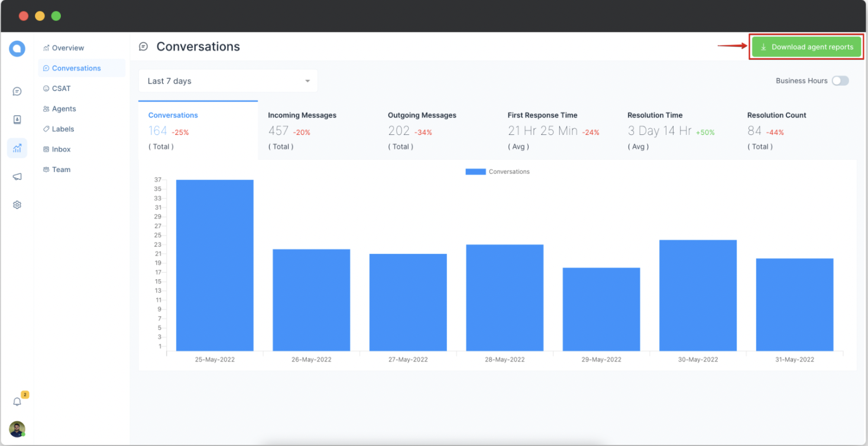The image size is (868, 446).
Task: Open the Conversations inbox icon in the sidebar
Action: [x=17, y=91]
